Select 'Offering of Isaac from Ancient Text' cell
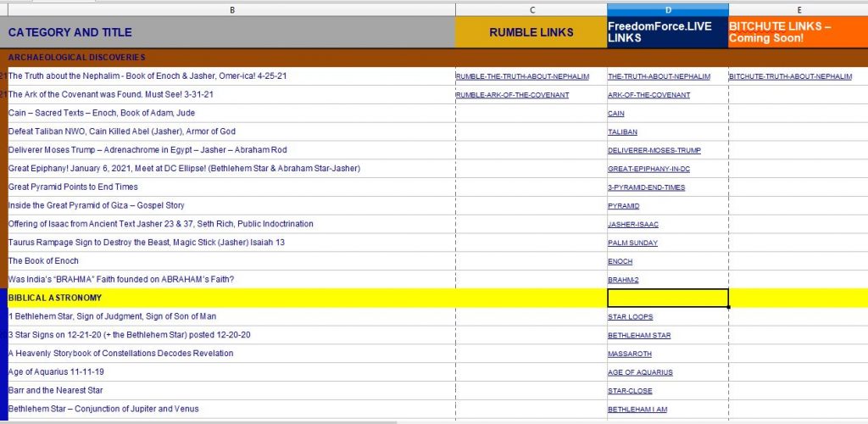 pos(231,224)
